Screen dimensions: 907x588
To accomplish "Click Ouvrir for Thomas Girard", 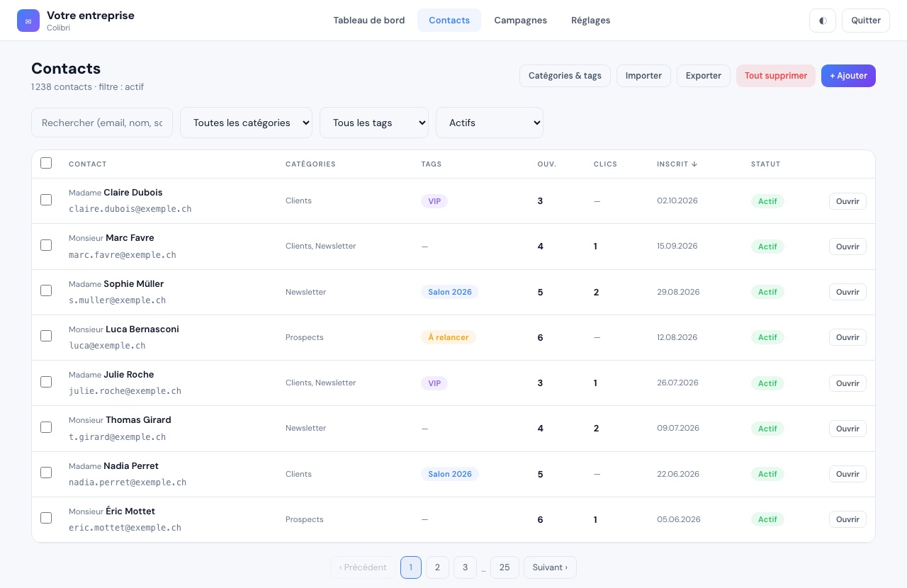I will pos(847,429).
